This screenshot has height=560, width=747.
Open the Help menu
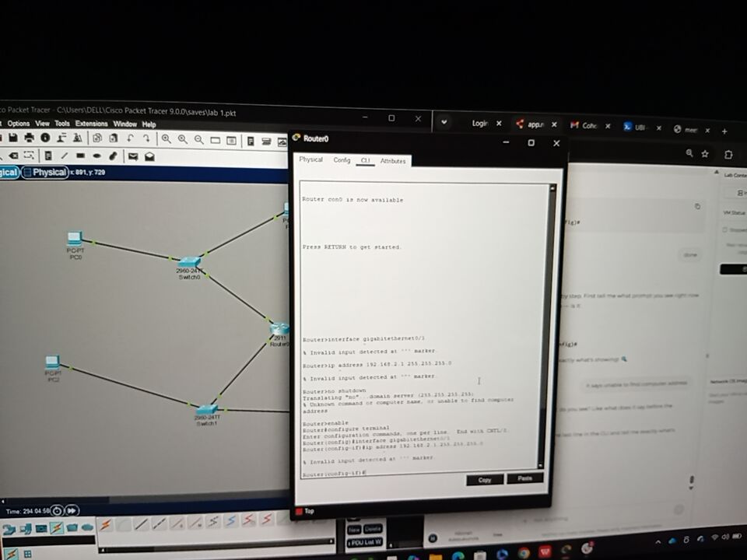(x=149, y=124)
